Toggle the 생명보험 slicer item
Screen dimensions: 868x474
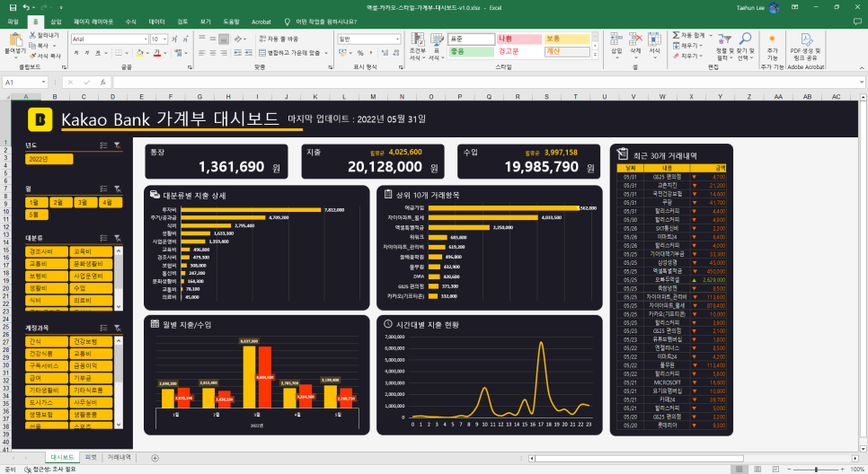pos(47,415)
